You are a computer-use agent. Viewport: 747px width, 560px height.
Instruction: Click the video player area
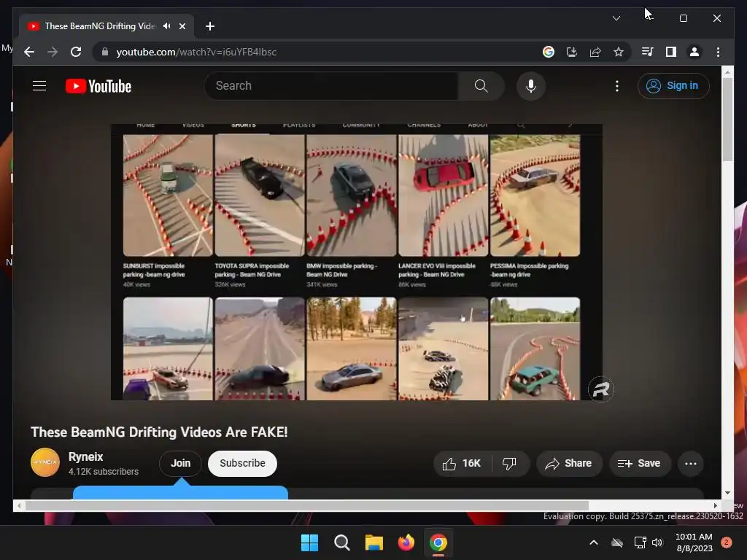pyautogui.click(x=356, y=262)
